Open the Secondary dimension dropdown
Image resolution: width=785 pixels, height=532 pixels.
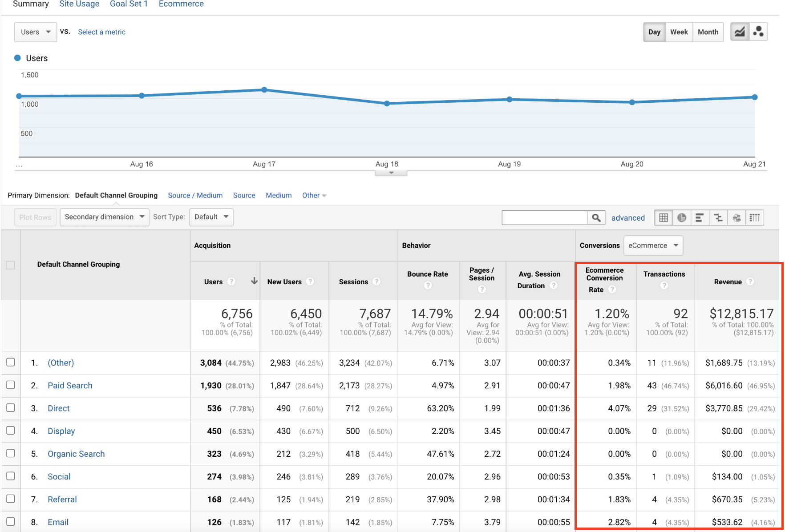point(105,217)
